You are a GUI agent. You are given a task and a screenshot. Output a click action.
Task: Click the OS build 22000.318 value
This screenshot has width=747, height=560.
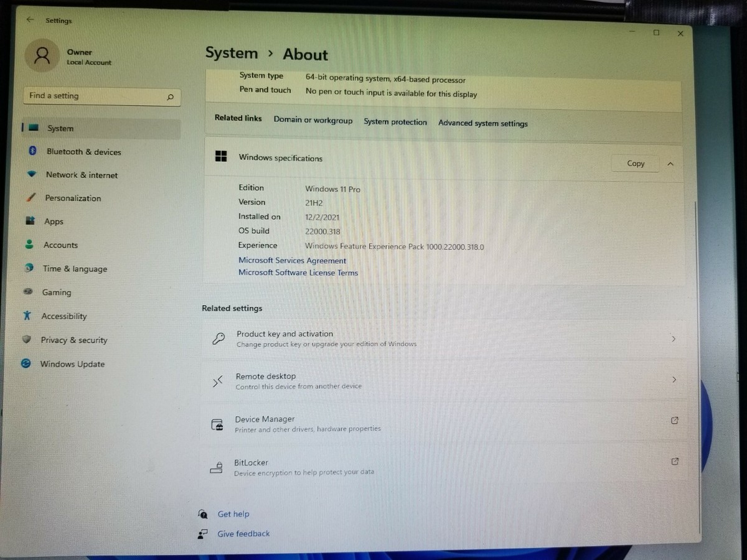click(322, 231)
